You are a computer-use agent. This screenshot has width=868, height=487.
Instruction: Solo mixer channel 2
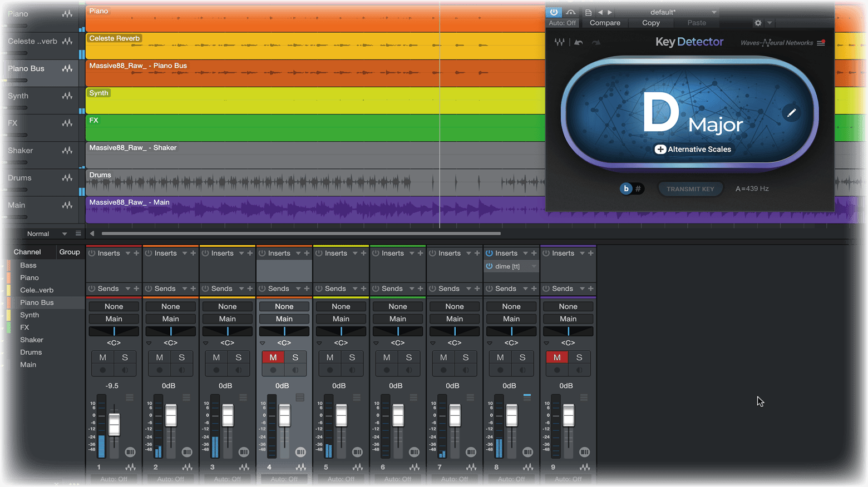[x=182, y=357]
